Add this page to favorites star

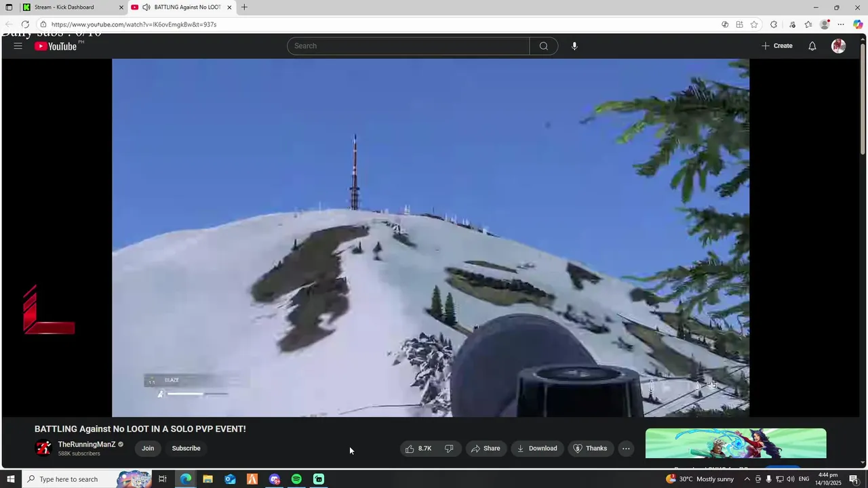[754, 24]
